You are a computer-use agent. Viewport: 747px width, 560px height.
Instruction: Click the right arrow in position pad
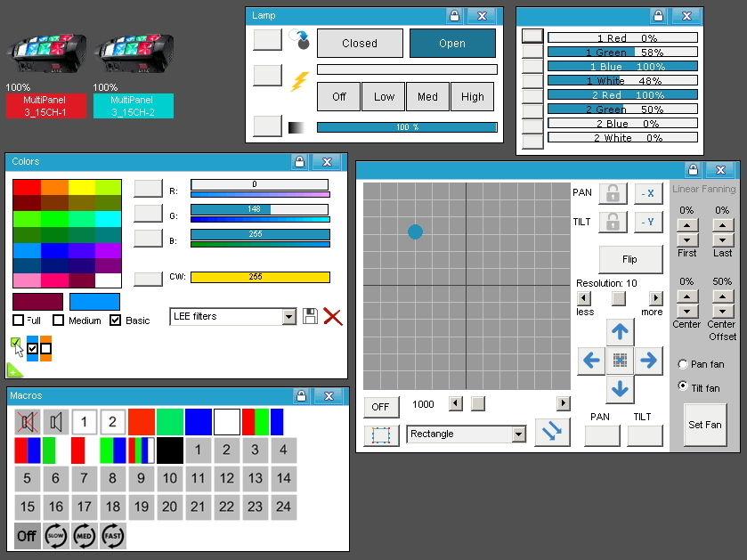pyautogui.click(x=648, y=361)
